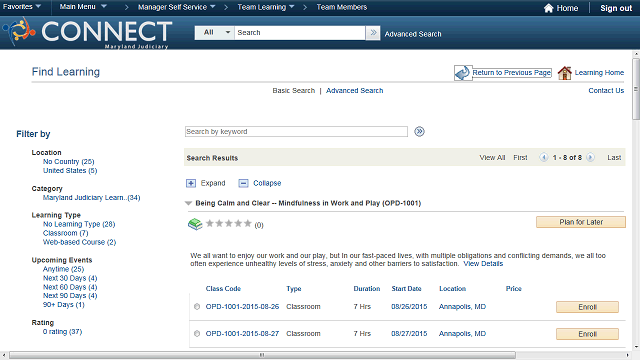This screenshot has height=360, width=640.
Task: Filter events by Next 90 Days
Action: point(70,296)
